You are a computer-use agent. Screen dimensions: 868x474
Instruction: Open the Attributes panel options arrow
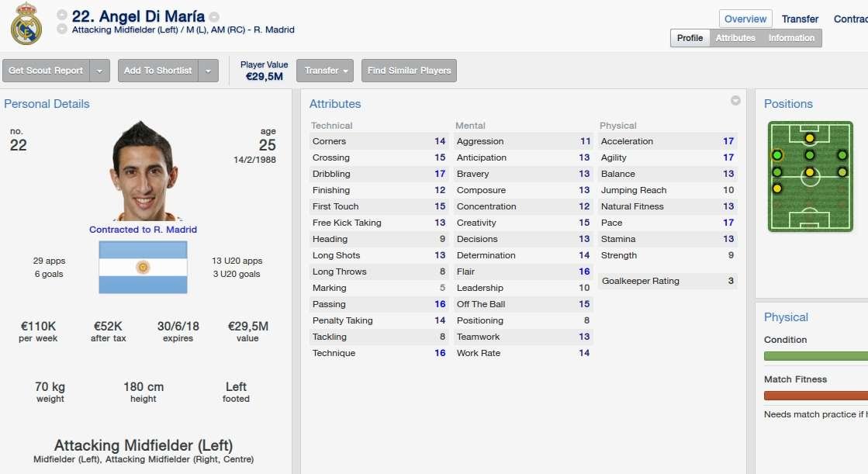[x=735, y=101]
